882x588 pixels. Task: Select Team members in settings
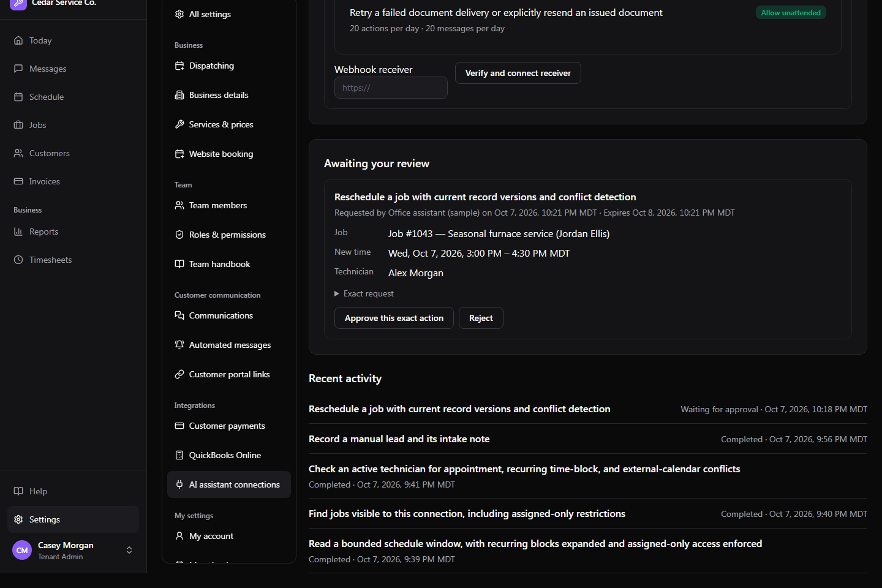coord(229,205)
